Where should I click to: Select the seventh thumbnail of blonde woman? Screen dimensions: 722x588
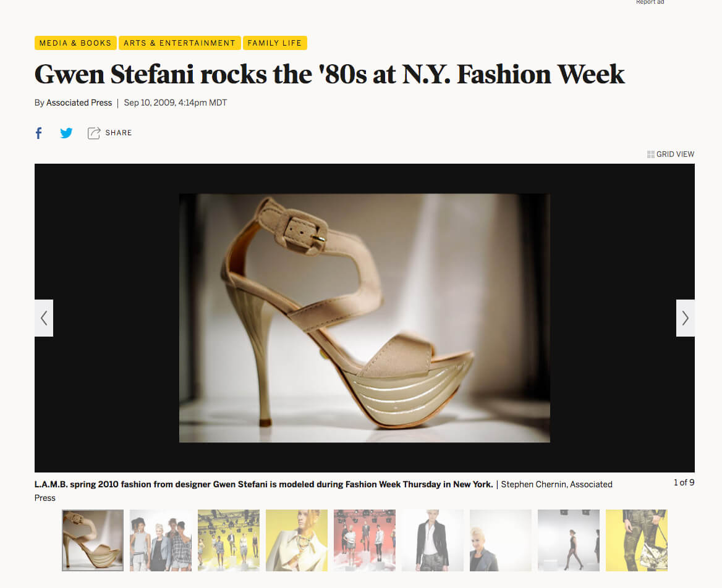pos(501,540)
